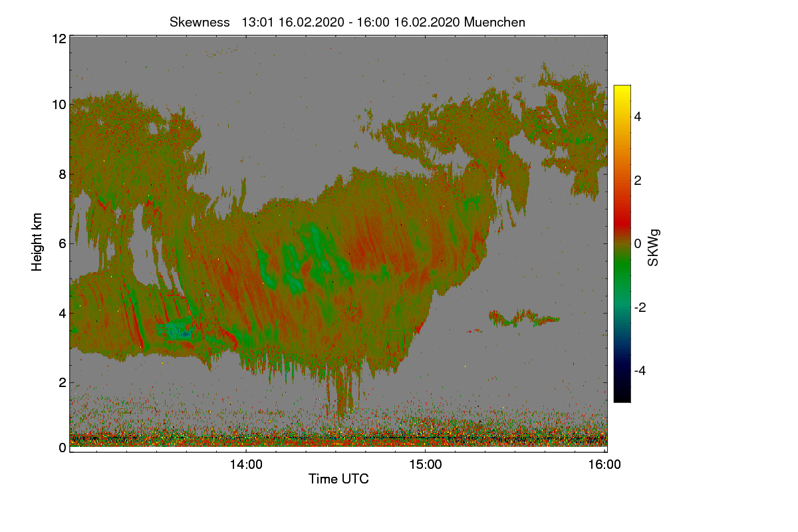This screenshot has width=798, height=532.
Task: Click the 16:00 time tick label
Action: pyautogui.click(x=604, y=465)
